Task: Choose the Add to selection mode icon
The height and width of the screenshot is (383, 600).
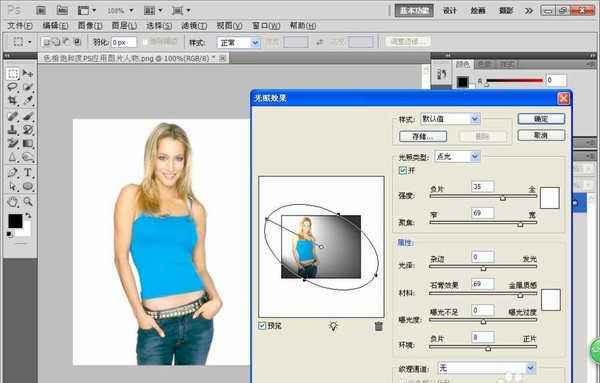Action: click(56, 42)
